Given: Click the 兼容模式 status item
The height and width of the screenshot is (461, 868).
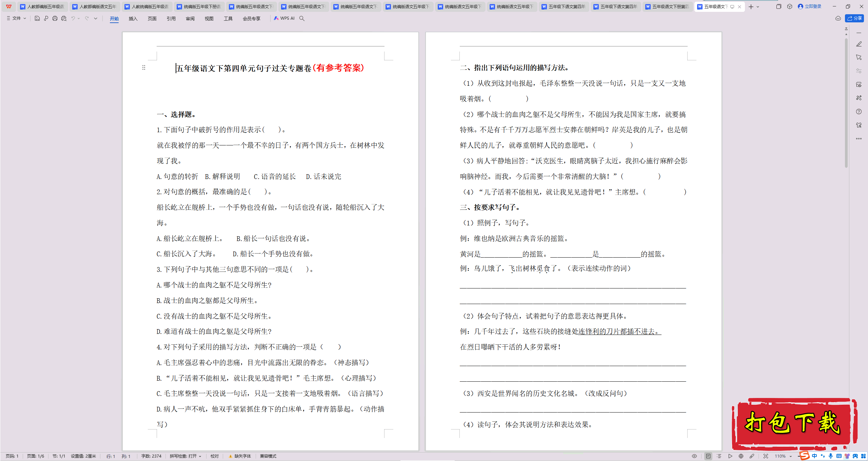Looking at the screenshot, I should pyautogui.click(x=268, y=456).
